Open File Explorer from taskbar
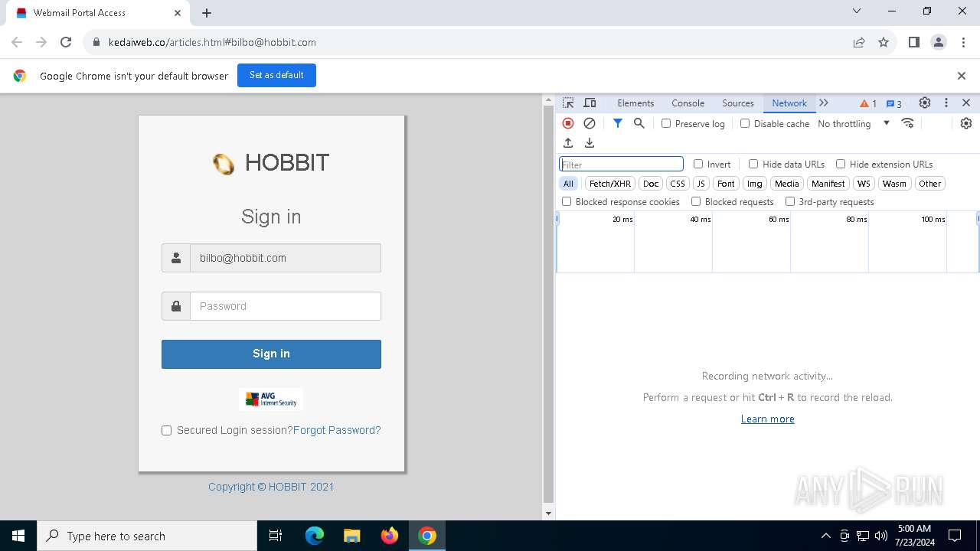980x551 pixels. (352, 536)
